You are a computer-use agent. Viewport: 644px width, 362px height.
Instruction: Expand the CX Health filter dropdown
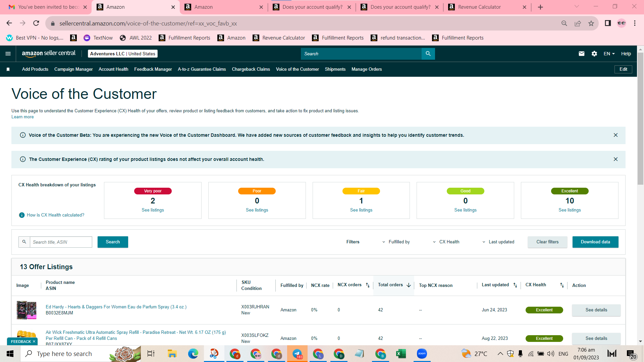tap(446, 242)
